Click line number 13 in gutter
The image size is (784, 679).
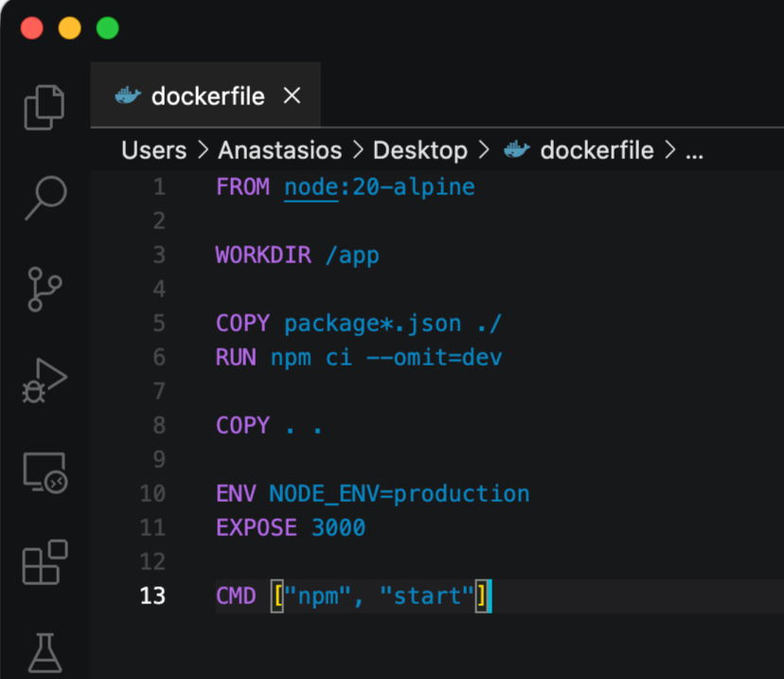(152, 596)
